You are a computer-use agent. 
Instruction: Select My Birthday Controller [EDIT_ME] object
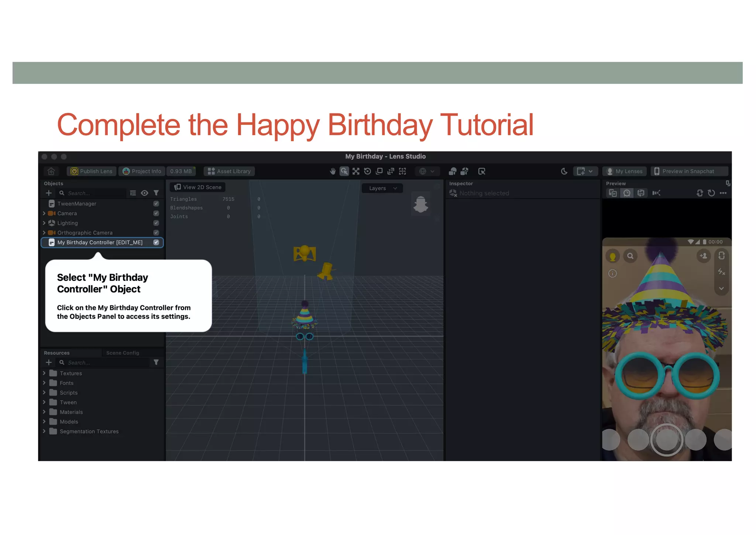pyautogui.click(x=102, y=242)
